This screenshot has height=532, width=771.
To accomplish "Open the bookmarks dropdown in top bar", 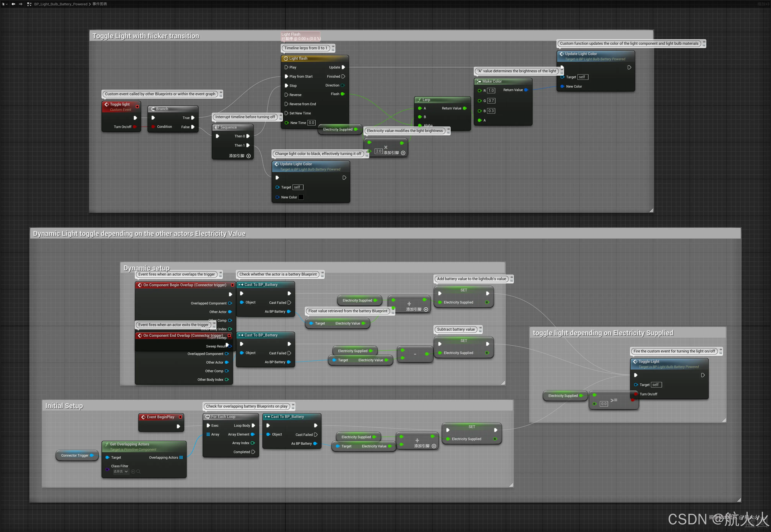I will [4, 4].
